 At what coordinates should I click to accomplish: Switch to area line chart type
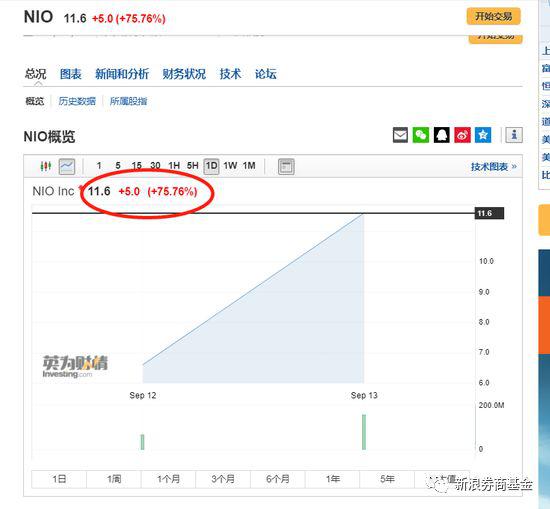click(67, 166)
